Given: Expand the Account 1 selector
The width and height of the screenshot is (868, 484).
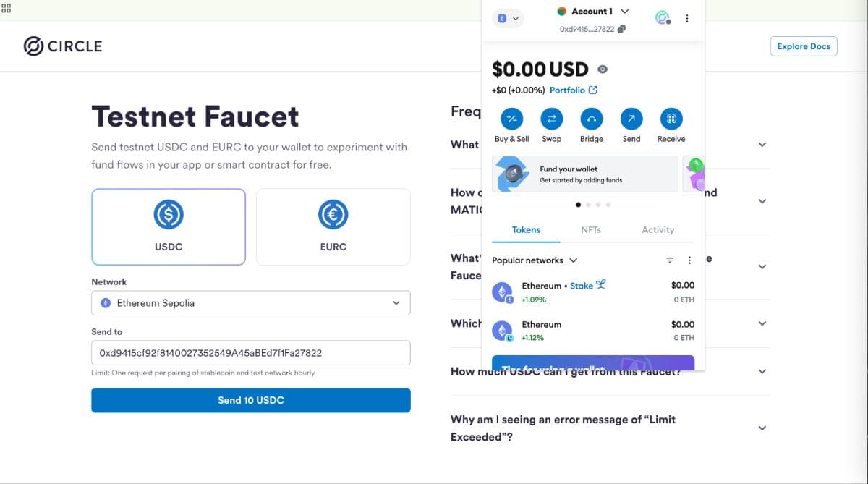Looking at the screenshot, I should (593, 11).
